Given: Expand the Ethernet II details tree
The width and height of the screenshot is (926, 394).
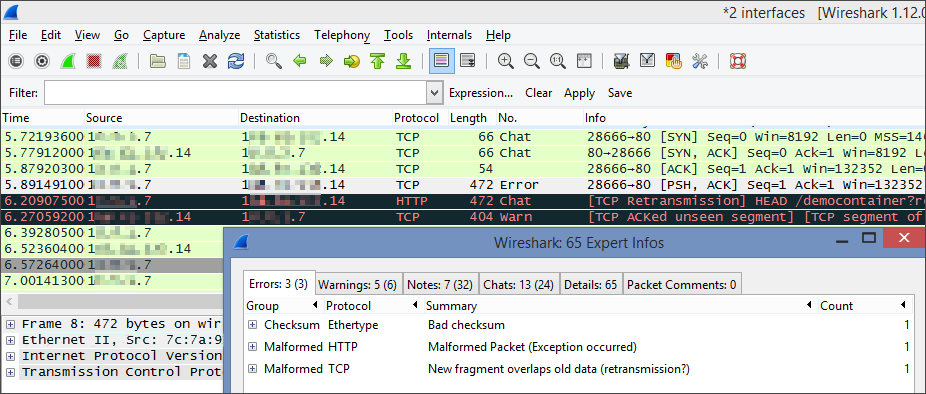Looking at the screenshot, I should pos(11,340).
